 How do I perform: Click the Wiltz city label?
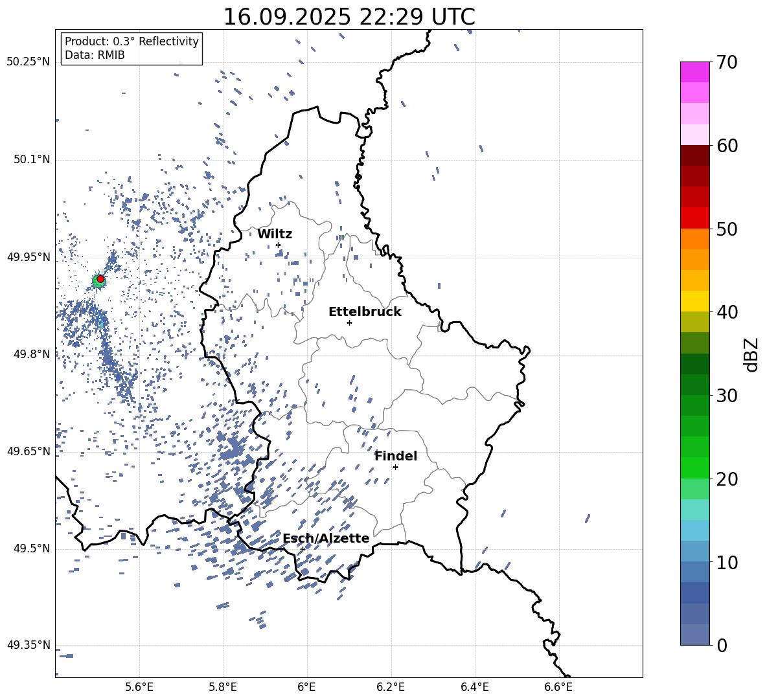(275, 234)
